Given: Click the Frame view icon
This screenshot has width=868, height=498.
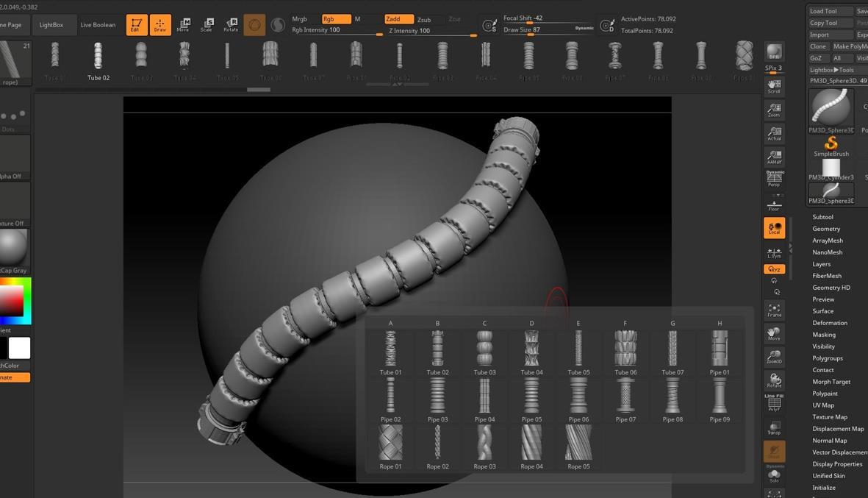Looking at the screenshot, I should point(774,310).
